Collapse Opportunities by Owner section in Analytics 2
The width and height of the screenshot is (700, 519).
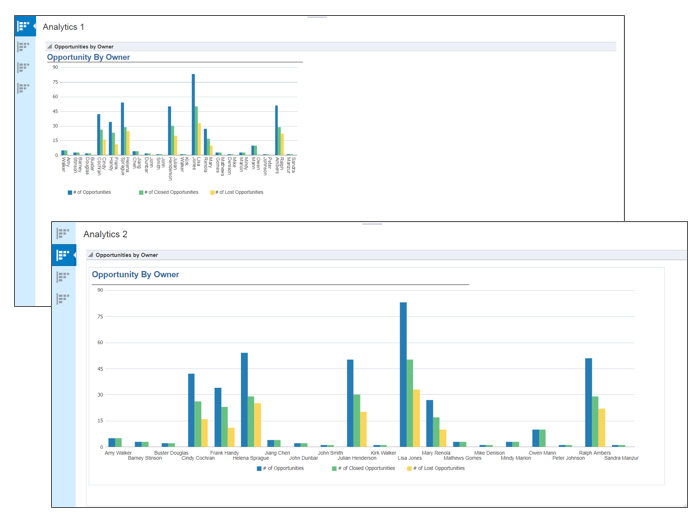[91, 255]
